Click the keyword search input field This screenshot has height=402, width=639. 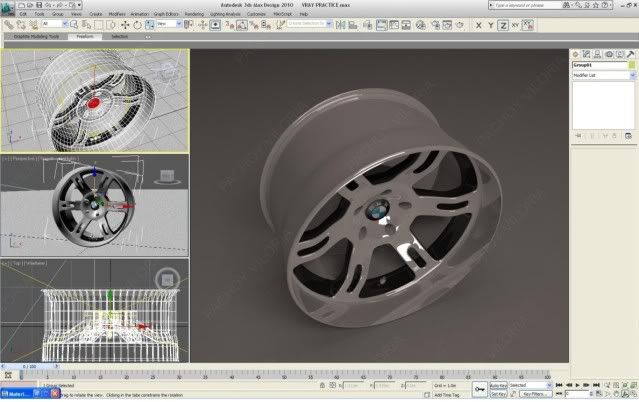click(528, 5)
